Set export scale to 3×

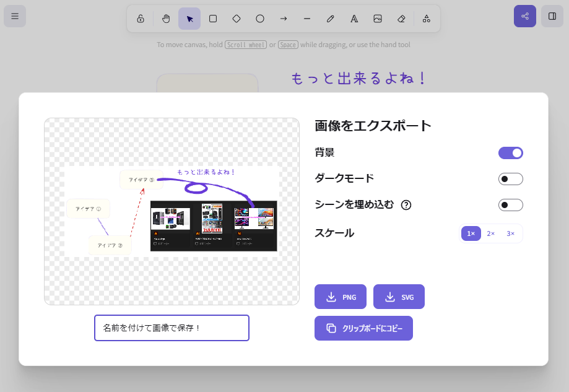pos(510,233)
